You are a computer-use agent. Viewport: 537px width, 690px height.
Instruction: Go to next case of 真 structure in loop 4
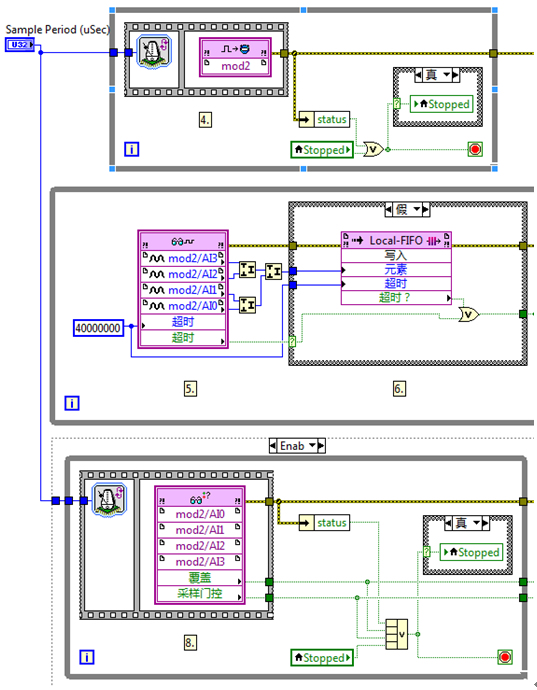(456, 75)
